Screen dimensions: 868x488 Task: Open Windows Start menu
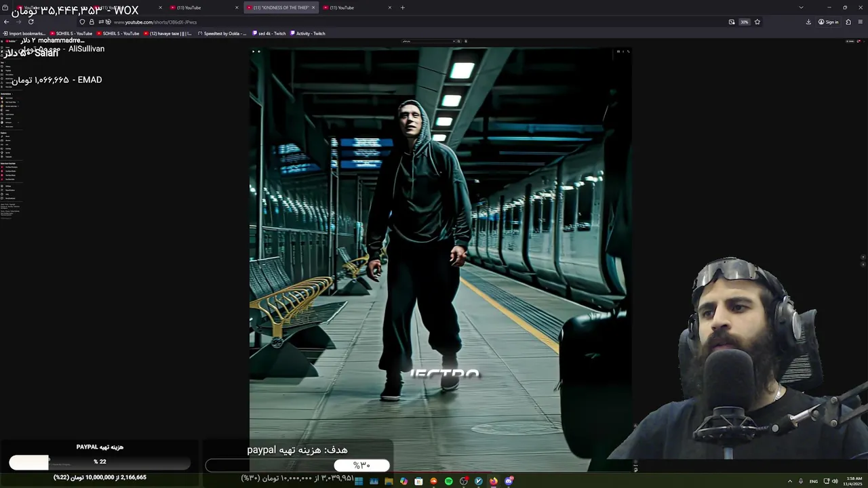pos(359,481)
